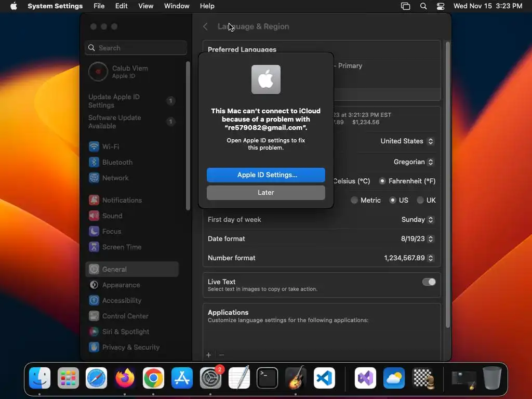This screenshot has height=399, width=532.
Task: Launch the Chess app from dock
Action: coord(423,378)
